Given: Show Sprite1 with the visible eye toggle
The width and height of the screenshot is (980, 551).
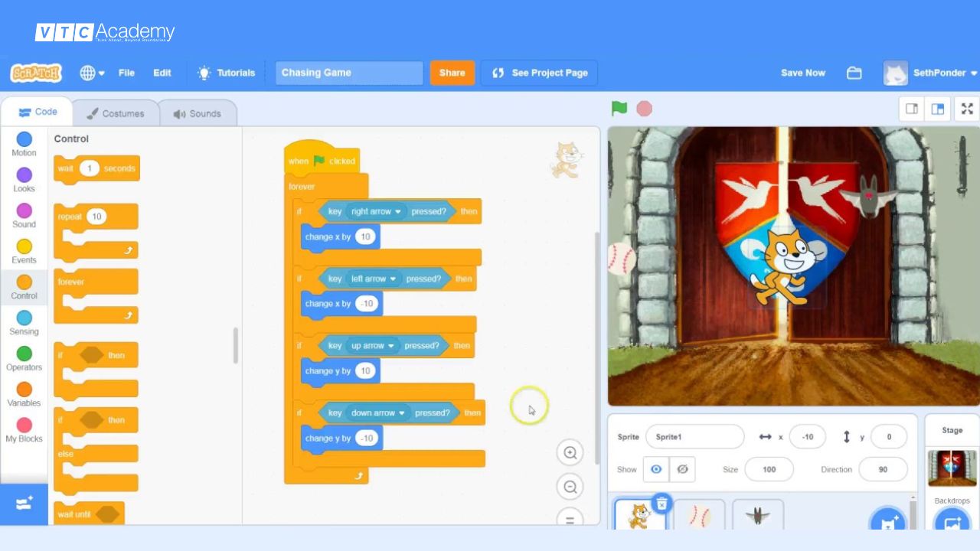Looking at the screenshot, I should click(655, 469).
